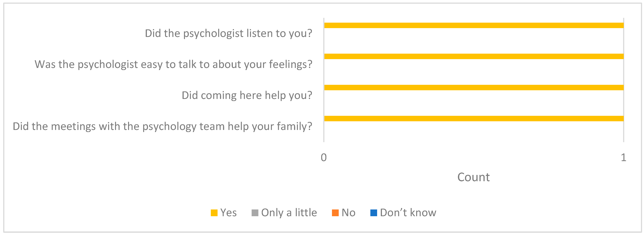
Task: Click the yellow Yes legend swatch
Action: [x=214, y=213]
